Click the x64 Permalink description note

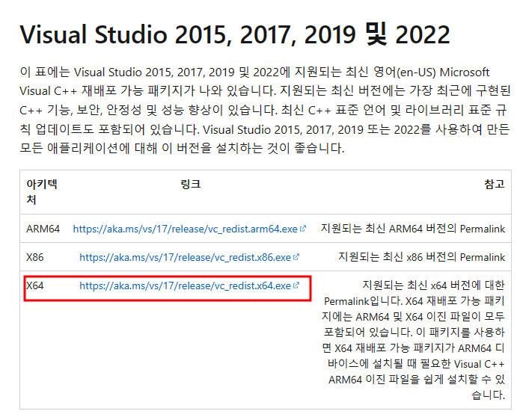[x=414, y=340]
